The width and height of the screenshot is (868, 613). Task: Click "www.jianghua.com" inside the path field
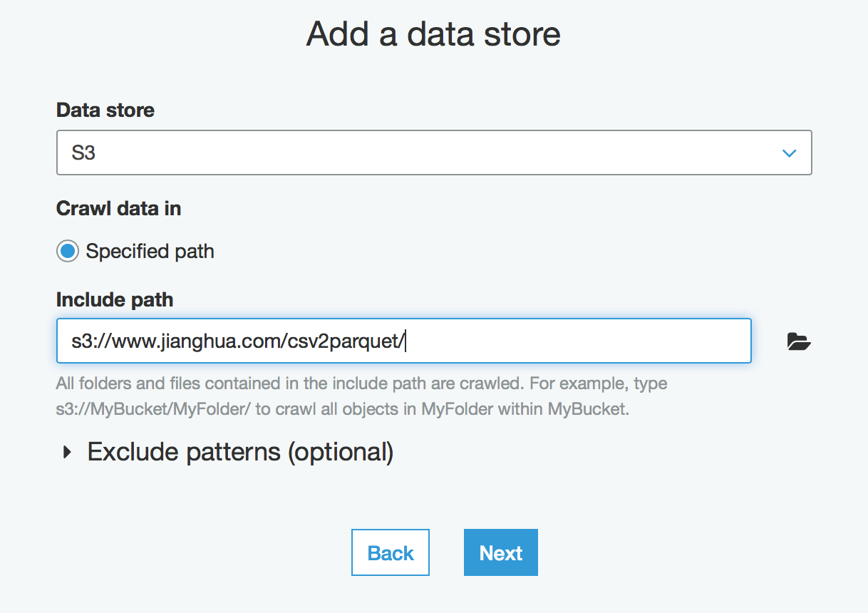click(197, 341)
